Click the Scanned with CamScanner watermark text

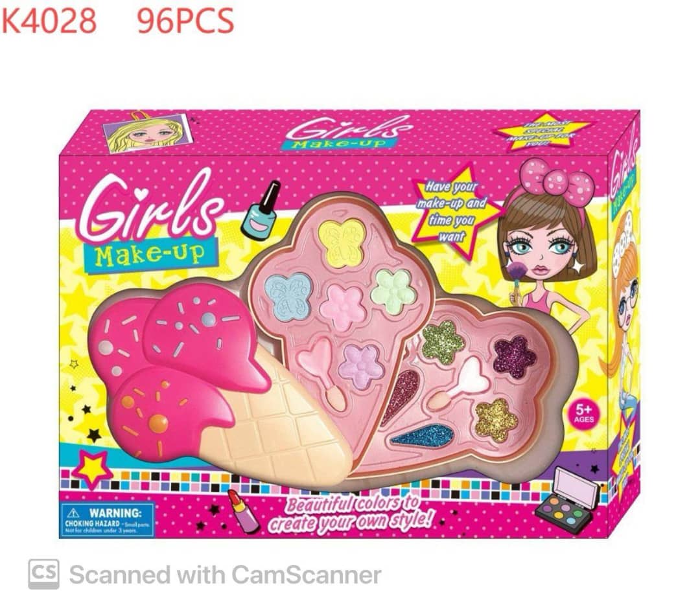tap(226, 574)
